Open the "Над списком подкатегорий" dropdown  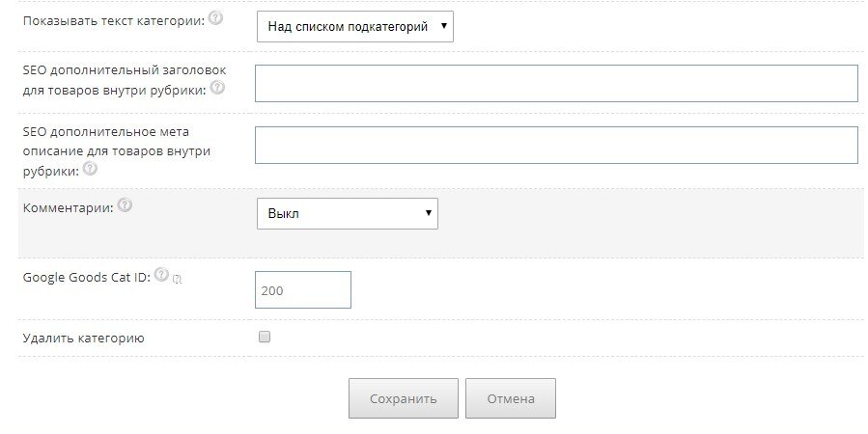click(354, 27)
